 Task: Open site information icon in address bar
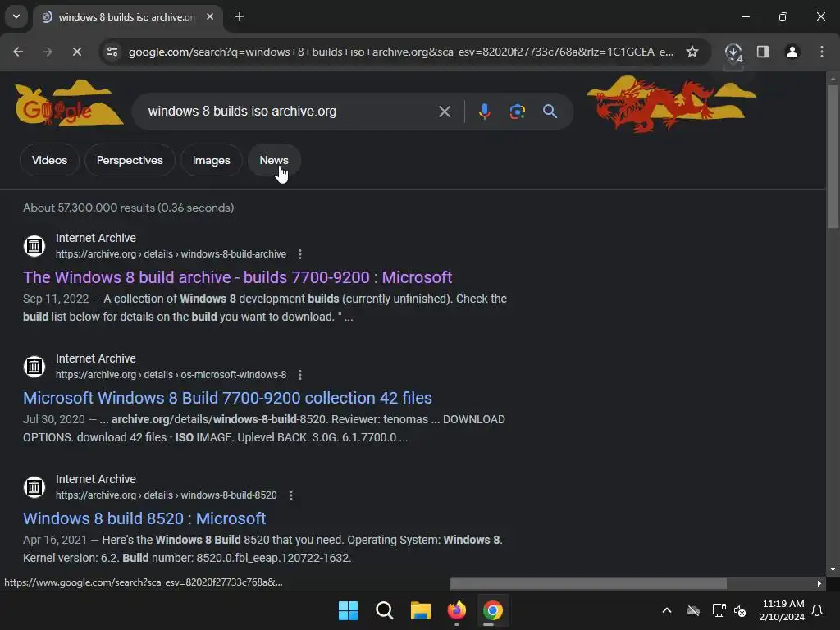pos(112,52)
